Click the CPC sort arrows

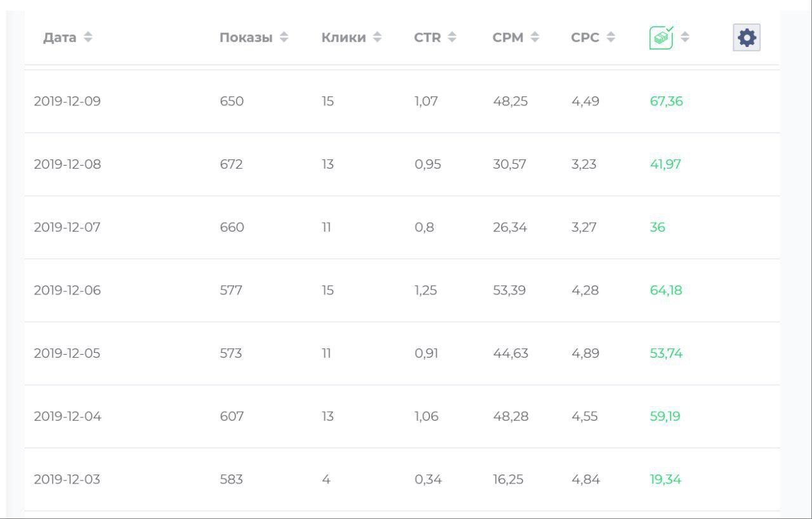point(610,38)
